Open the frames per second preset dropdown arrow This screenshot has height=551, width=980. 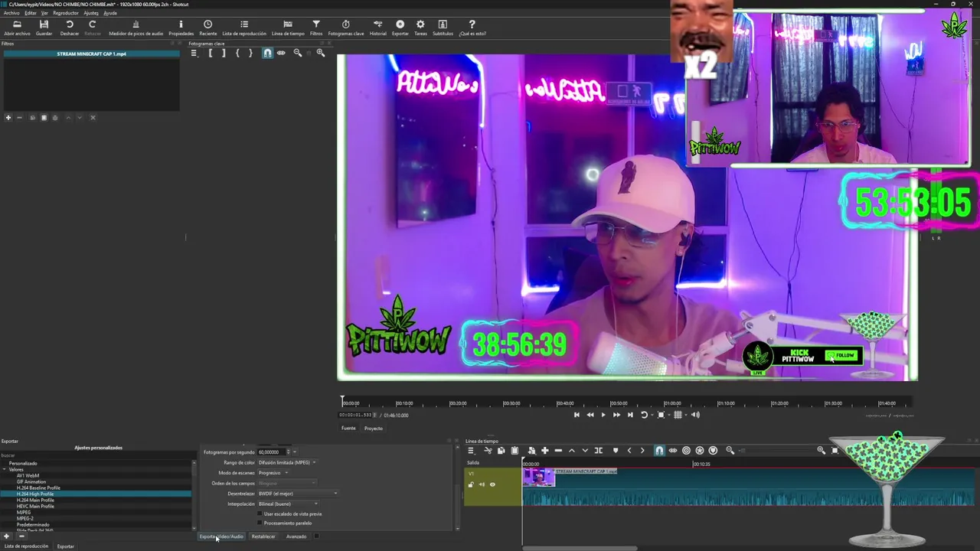[295, 452]
